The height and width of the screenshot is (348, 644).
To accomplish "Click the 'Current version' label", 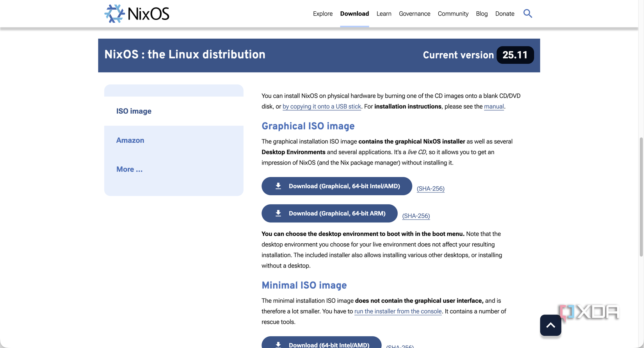I will click(458, 55).
